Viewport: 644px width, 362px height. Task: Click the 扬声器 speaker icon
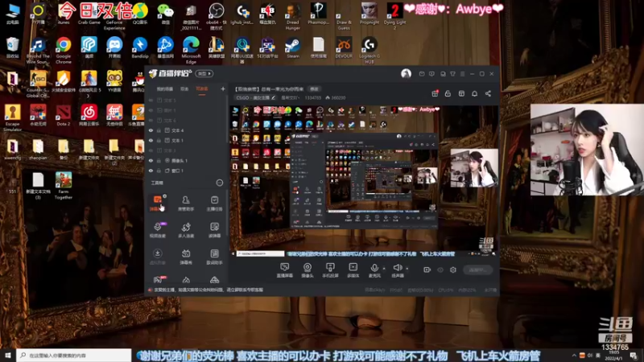tap(397, 268)
